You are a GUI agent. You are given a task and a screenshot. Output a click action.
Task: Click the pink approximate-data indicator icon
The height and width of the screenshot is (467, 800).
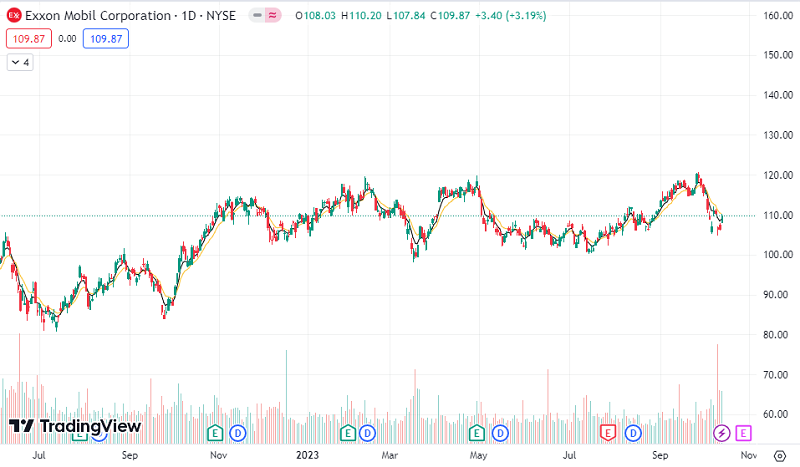click(x=274, y=16)
